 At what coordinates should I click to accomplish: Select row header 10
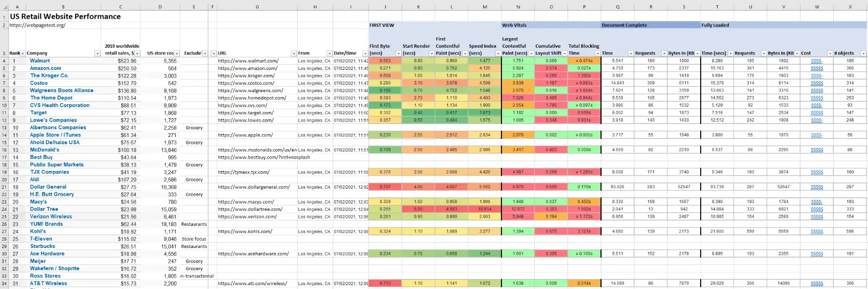coord(4,105)
